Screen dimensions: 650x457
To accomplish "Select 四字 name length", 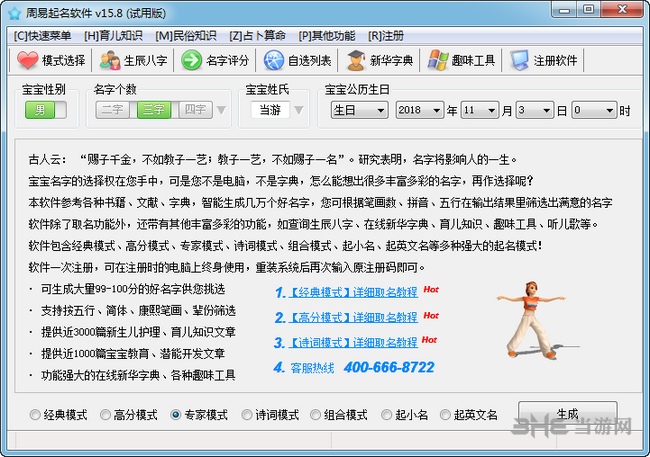I will 195,110.
